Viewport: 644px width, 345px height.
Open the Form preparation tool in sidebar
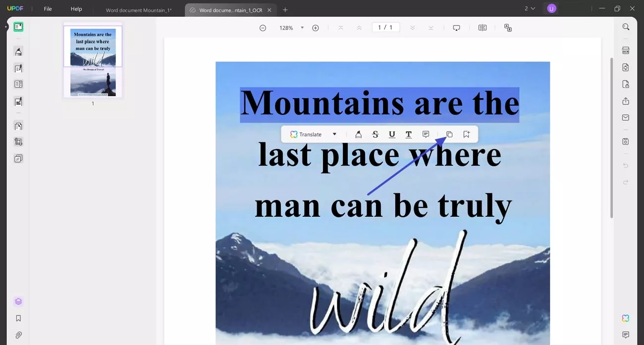tap(18, 84)
